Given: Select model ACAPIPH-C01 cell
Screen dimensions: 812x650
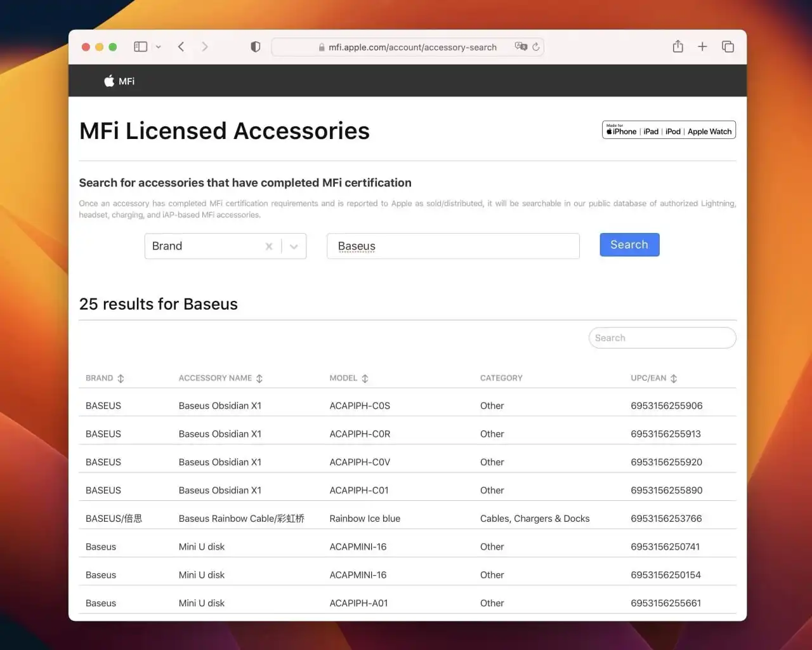Looking at the screenshot, I should [359, 490].
